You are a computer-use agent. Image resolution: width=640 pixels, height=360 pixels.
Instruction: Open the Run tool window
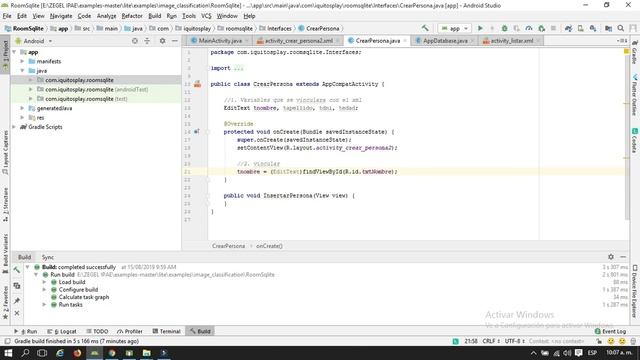[x=26, y=331]
